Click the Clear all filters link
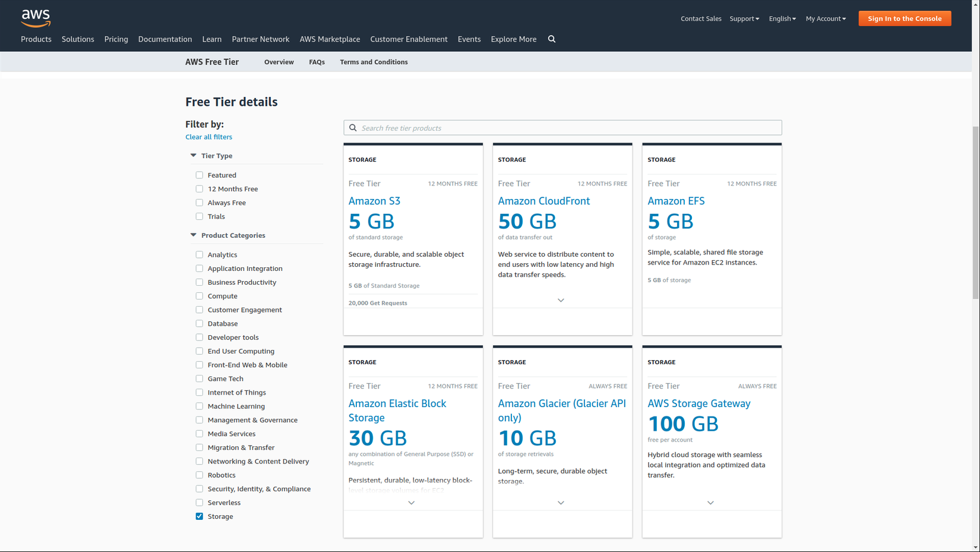Viewport: 980px width, 552px height. [x=208, y=137]
